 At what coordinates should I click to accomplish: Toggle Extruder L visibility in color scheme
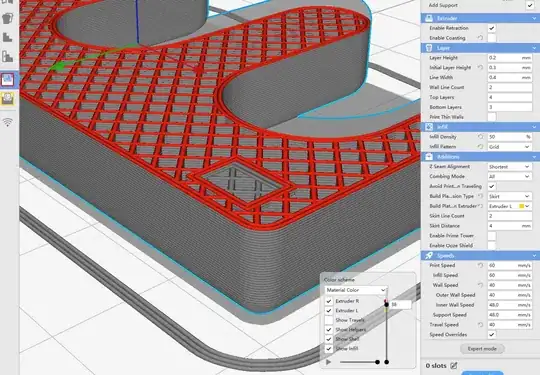point(329,311)
